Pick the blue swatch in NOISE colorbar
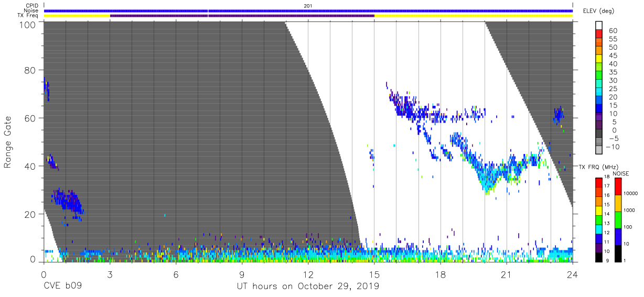Image resolution: width=644 pixels, height=297 pixels. coord(617,236)
